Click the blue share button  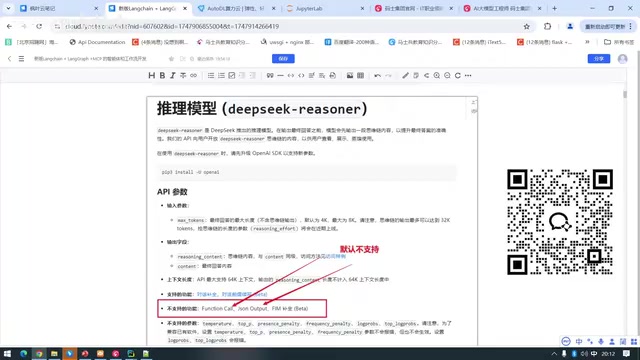(x=599, y=59)
